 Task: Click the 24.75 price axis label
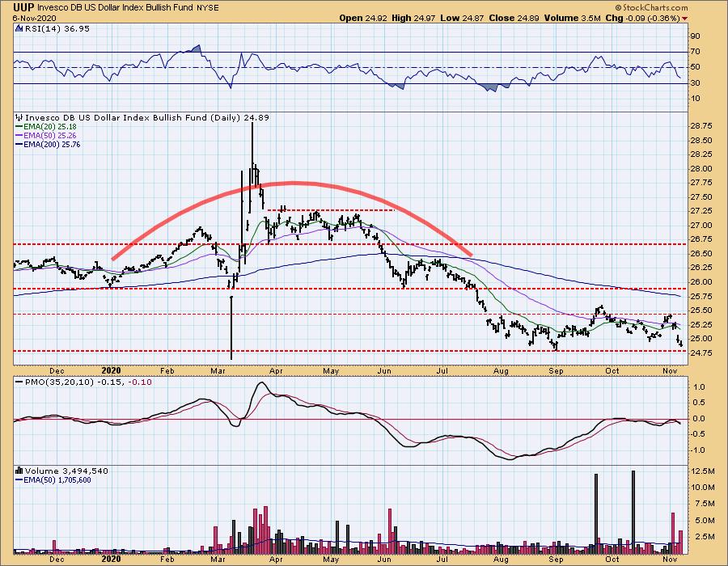702,353
